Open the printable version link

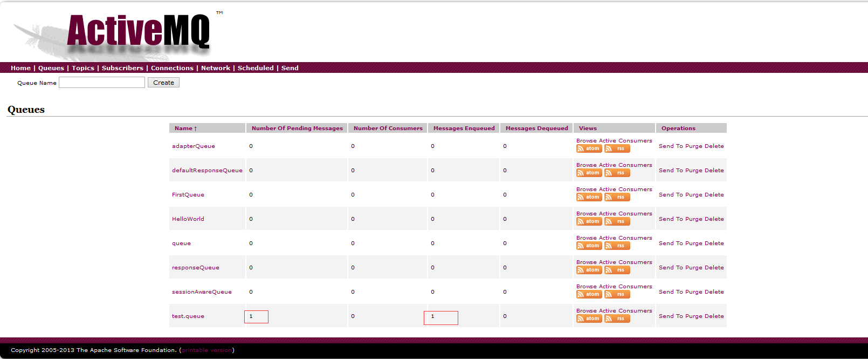[x=207, y=350]
